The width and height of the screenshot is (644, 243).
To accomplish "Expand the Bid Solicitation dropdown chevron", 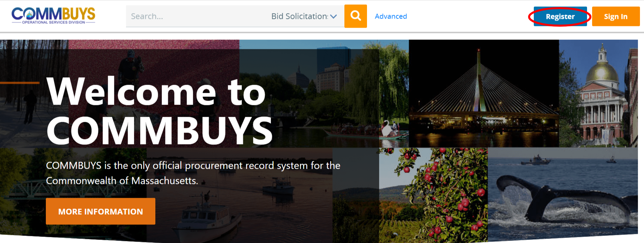I will pyautogui.click(x=334, y=16).
